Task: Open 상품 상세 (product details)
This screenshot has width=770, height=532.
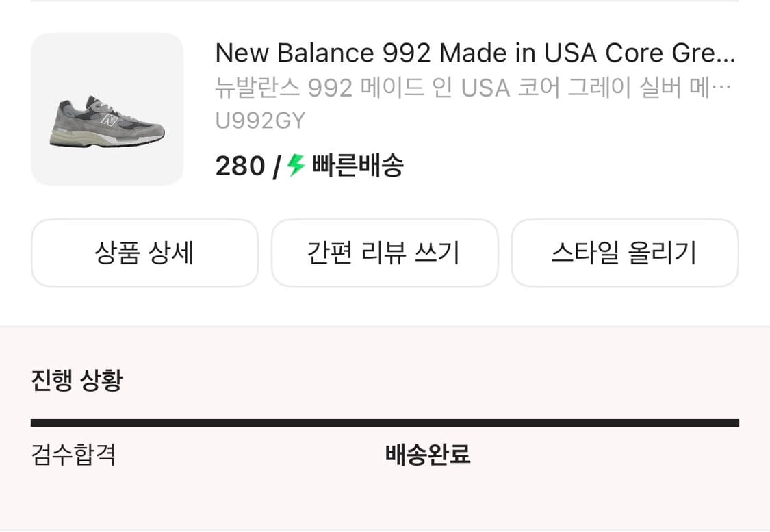Action: 144,253
